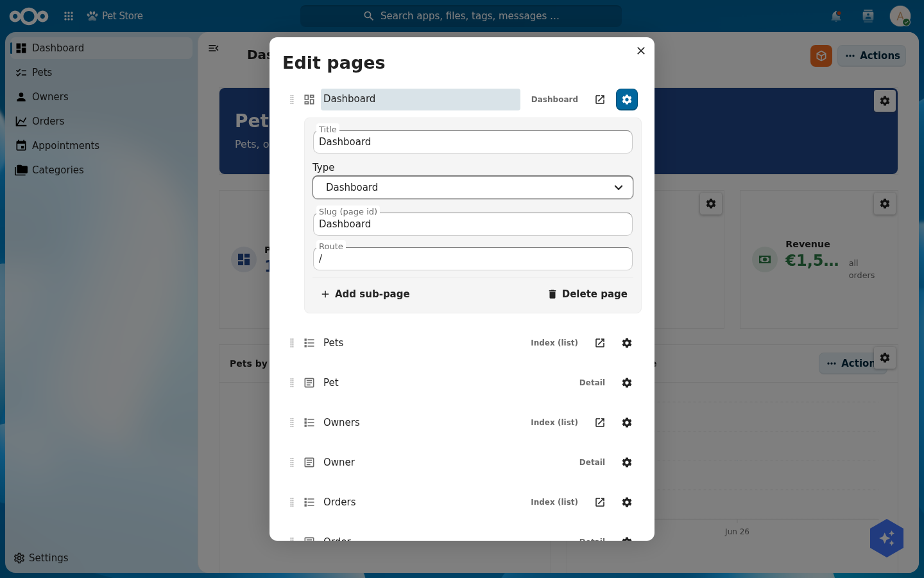The image size is (924, 578).
Task: Select the Owners page row label
Action: coord(341,423)
